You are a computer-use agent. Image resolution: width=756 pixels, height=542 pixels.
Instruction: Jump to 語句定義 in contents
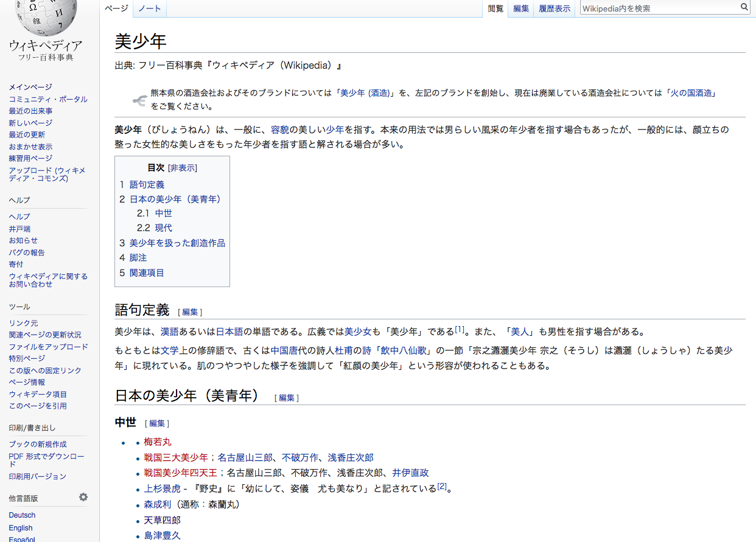pyautogui.click(x=147, y=184)
